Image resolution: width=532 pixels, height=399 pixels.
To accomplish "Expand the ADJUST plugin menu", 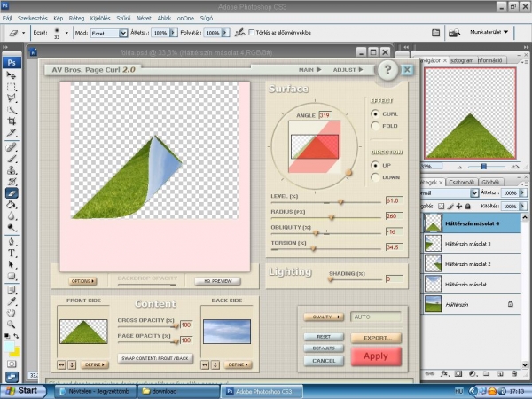I will pos(348,69).
